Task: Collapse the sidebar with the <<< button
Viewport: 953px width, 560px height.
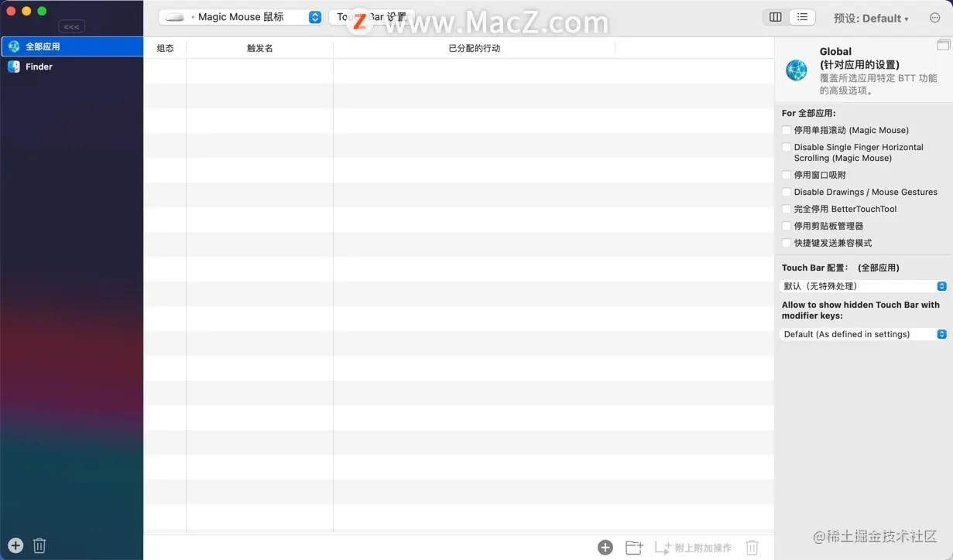Action: click(x=71, y=26)
